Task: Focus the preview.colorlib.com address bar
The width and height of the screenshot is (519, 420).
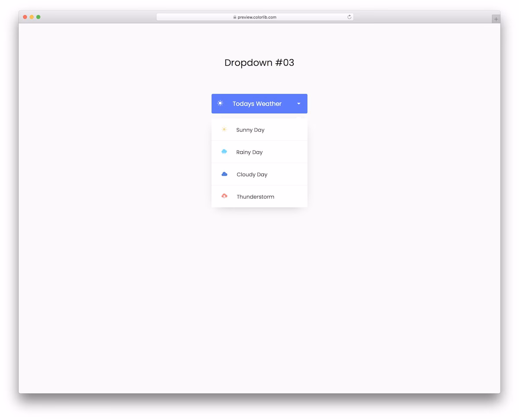Action: [255, 17]
